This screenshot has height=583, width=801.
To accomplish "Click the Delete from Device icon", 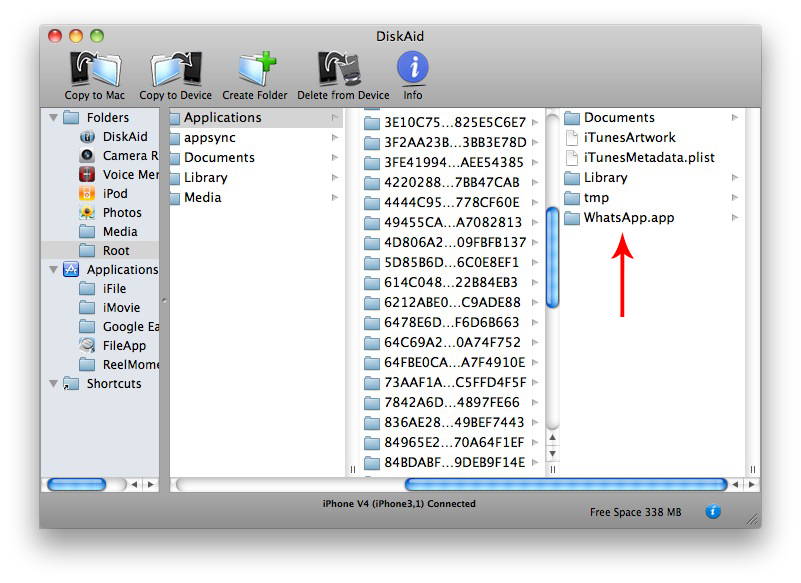I will click(342, 69).
